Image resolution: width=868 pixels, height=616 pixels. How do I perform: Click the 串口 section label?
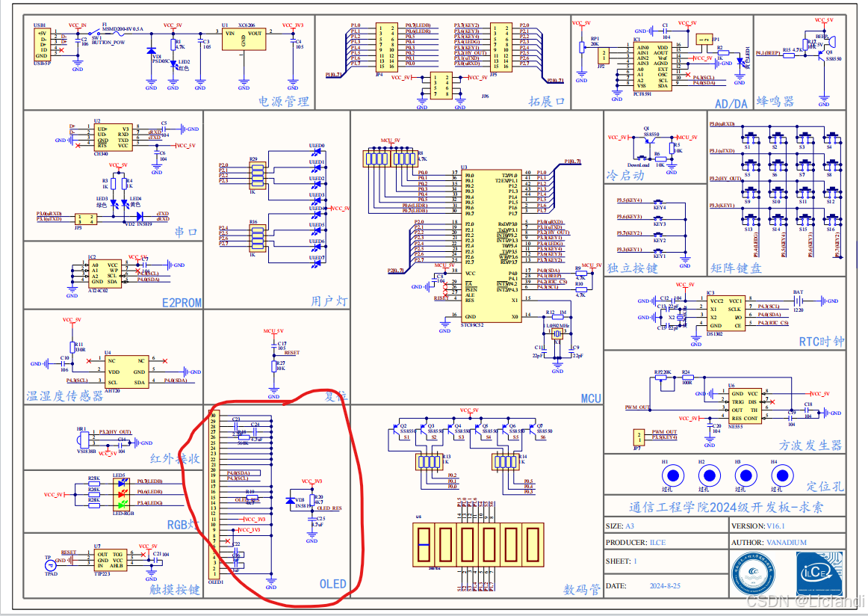186,232
